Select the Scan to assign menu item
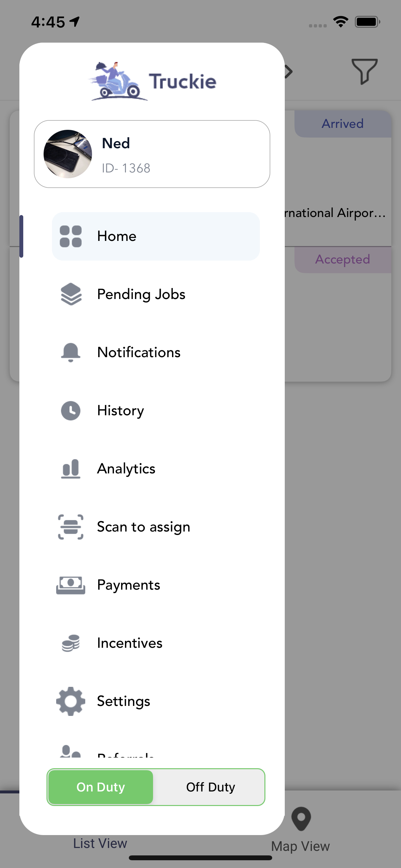Screen dimensions: 401x868 (x=156, y=527)
